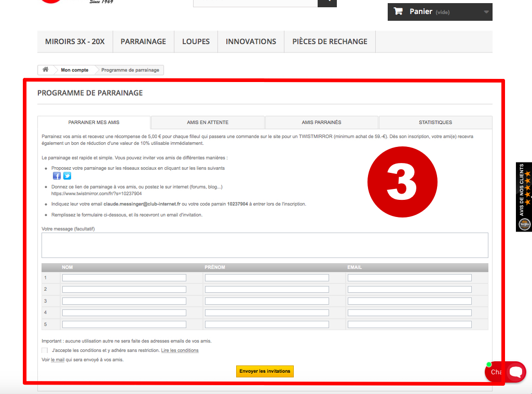The image size is (532, 394).
Task: Go to Mon compte breadcrumb
Action: pos(75,70)
